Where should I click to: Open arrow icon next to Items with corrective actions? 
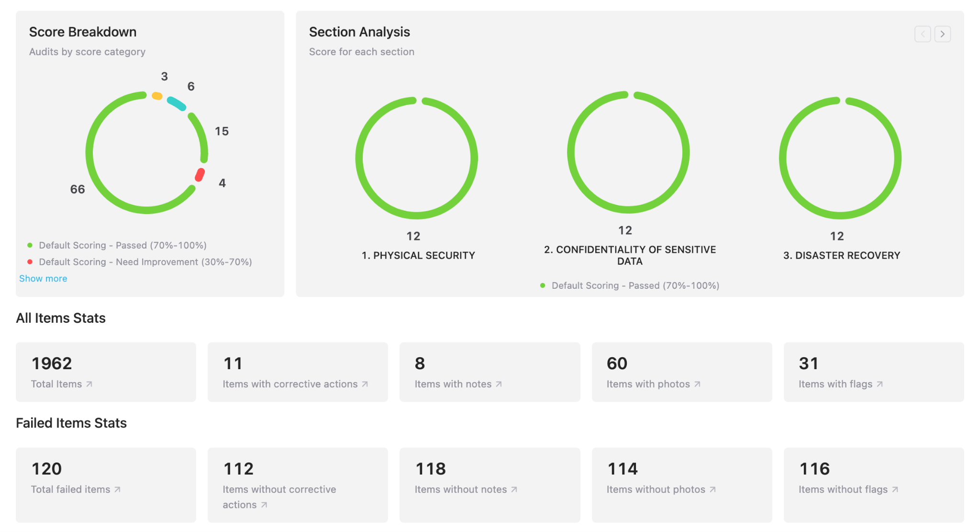[x=365, y=384]
